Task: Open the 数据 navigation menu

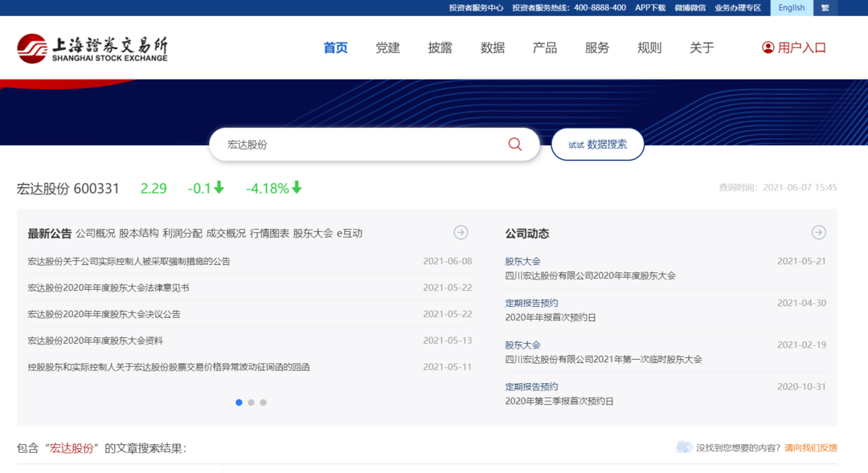Action: pyautogui.click(x=492, y=48)
